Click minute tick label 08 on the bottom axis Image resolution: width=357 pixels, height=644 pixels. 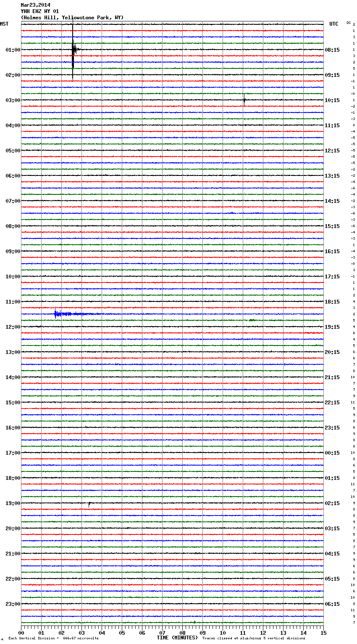pyautogui.click(x=182, y=633)
